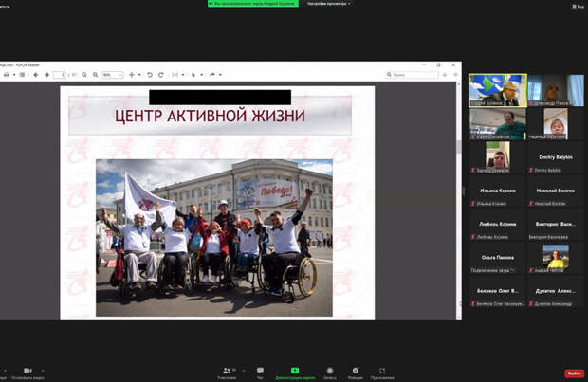
Task: Select the Dmitry Balykin participant tile
Action: coord(556,157)
